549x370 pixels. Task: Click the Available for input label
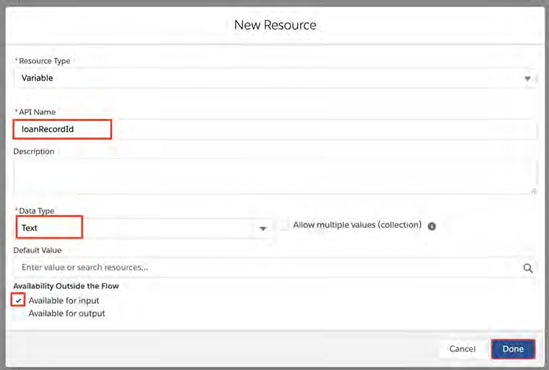(x=64, y=301)
